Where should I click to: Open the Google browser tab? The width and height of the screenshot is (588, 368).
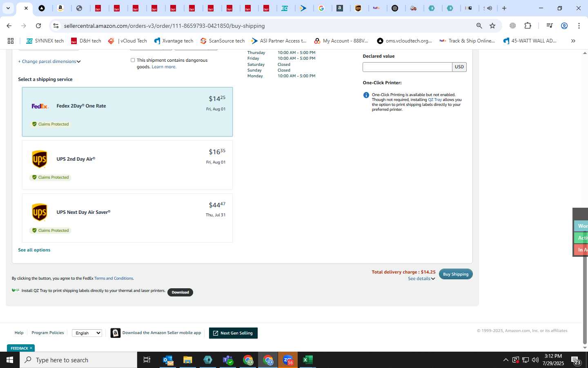(x=321, y=8)
